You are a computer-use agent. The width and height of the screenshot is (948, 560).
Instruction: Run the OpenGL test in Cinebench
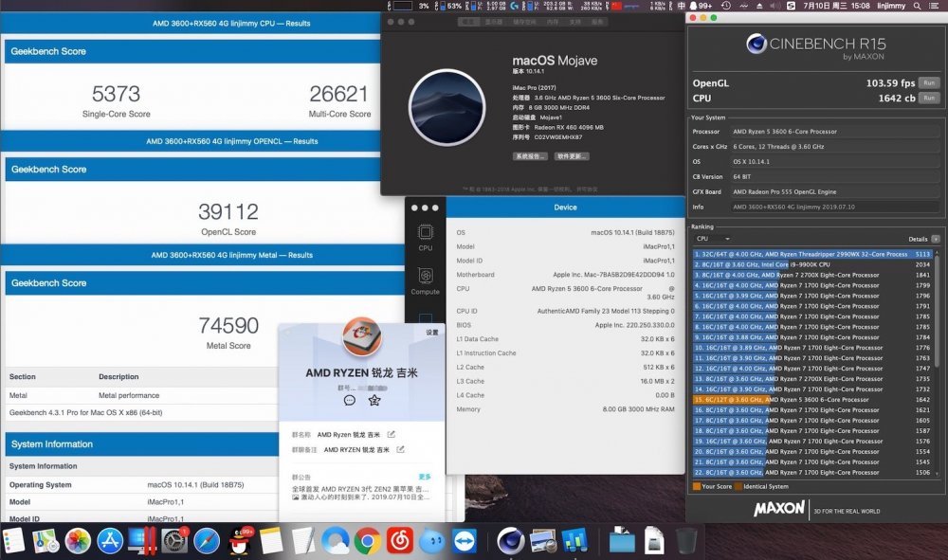coord(929,82)
